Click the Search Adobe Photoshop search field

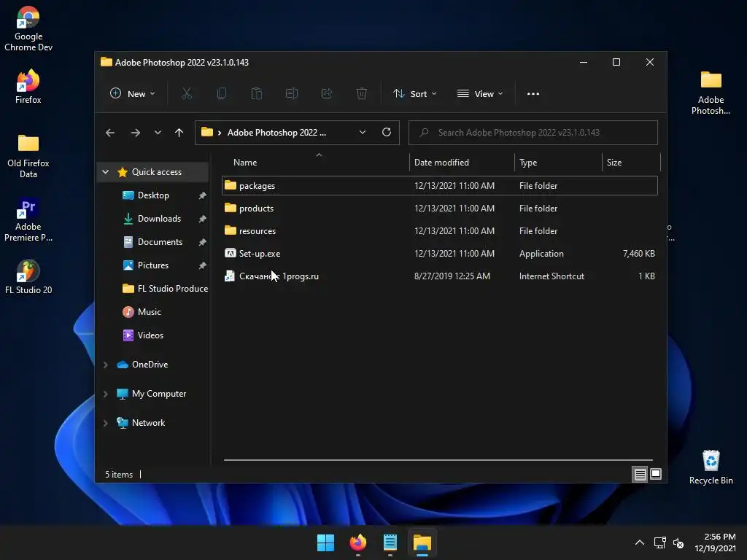[x=533, y=133]
